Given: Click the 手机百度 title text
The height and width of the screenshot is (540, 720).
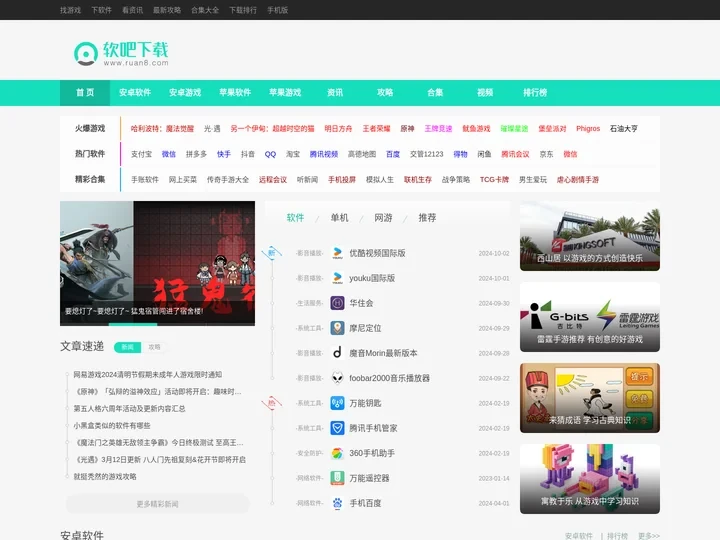Looking at the screenshot, I should (x=366, y=503).
